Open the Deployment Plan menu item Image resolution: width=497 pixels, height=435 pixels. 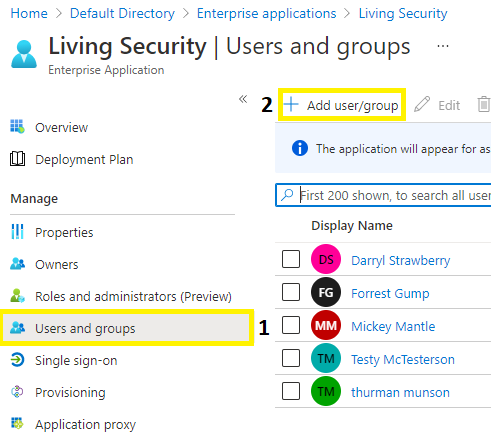point(84,159)
